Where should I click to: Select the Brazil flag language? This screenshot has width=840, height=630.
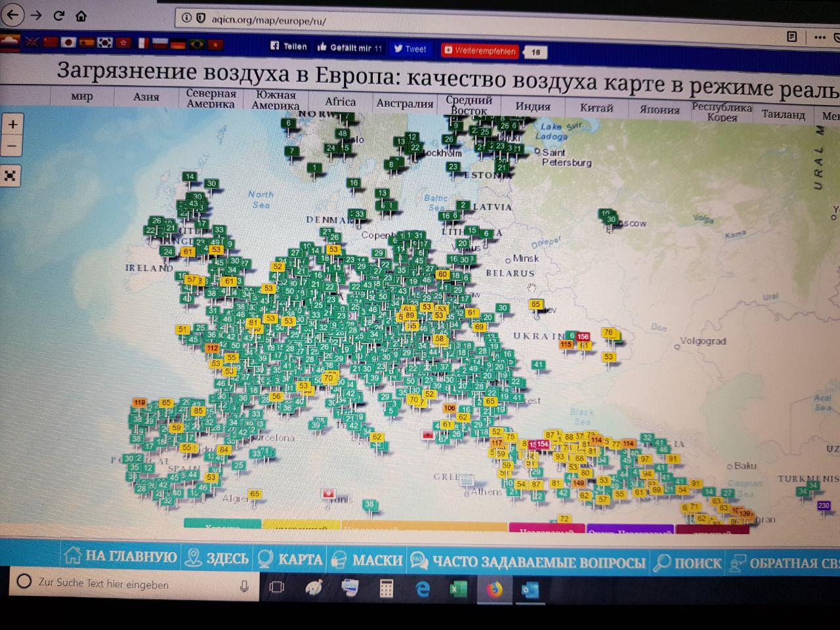pyautogui.click(x=196, y=44)
